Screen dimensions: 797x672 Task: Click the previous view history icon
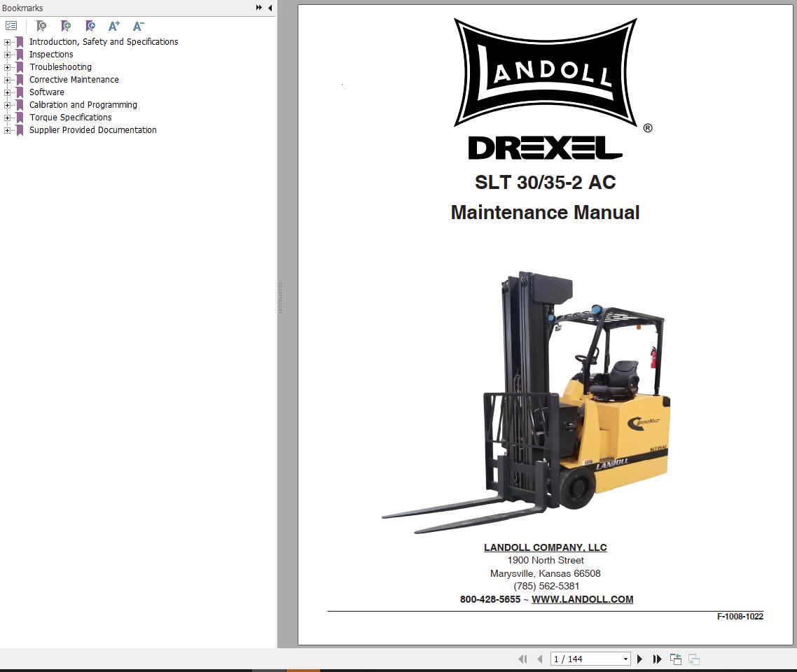tap(676, 659)
